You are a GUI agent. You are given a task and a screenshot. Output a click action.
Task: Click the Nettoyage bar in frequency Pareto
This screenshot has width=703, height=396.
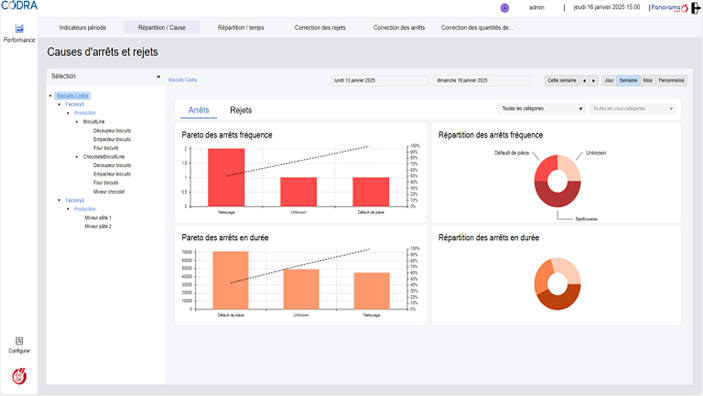226,178
